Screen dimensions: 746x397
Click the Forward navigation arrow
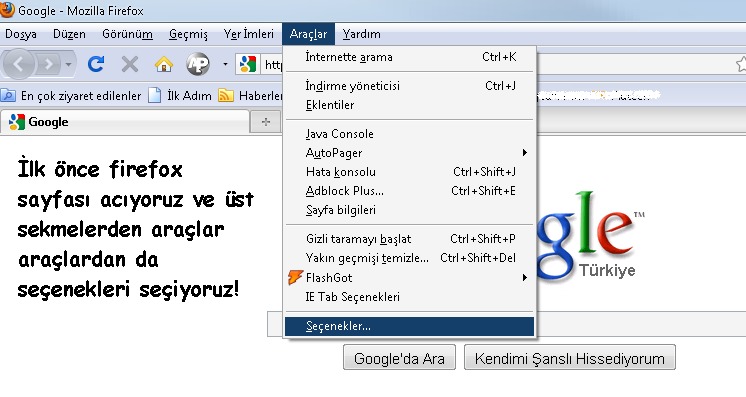click(48, 64)
